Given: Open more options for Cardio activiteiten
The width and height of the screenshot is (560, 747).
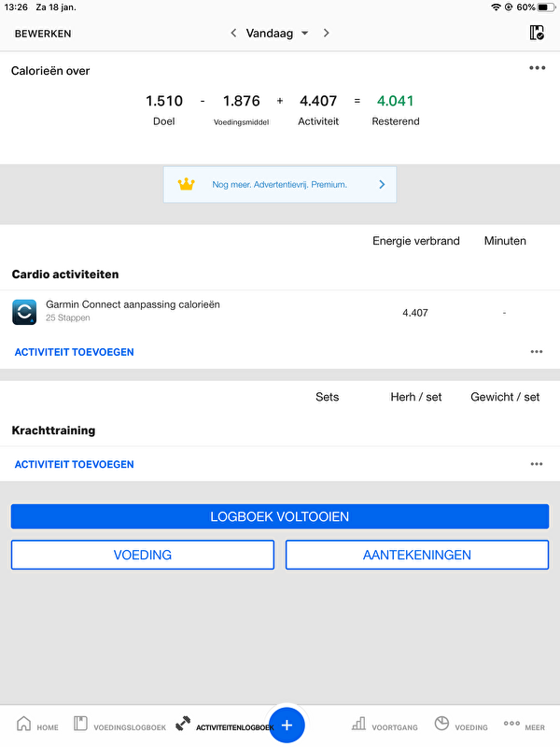Looking at the screenshot, I should tap(537, 352).
